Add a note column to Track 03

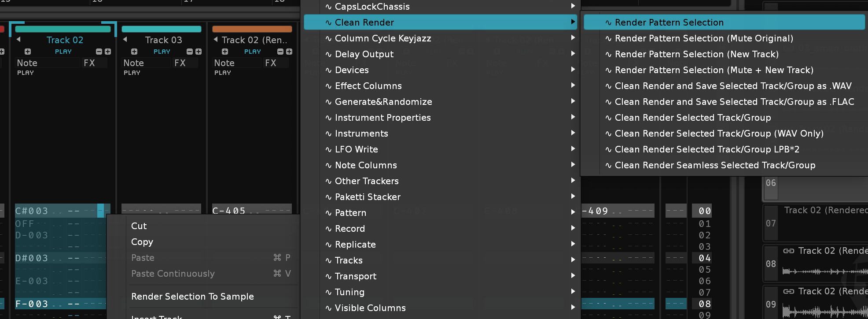[134, 52]
